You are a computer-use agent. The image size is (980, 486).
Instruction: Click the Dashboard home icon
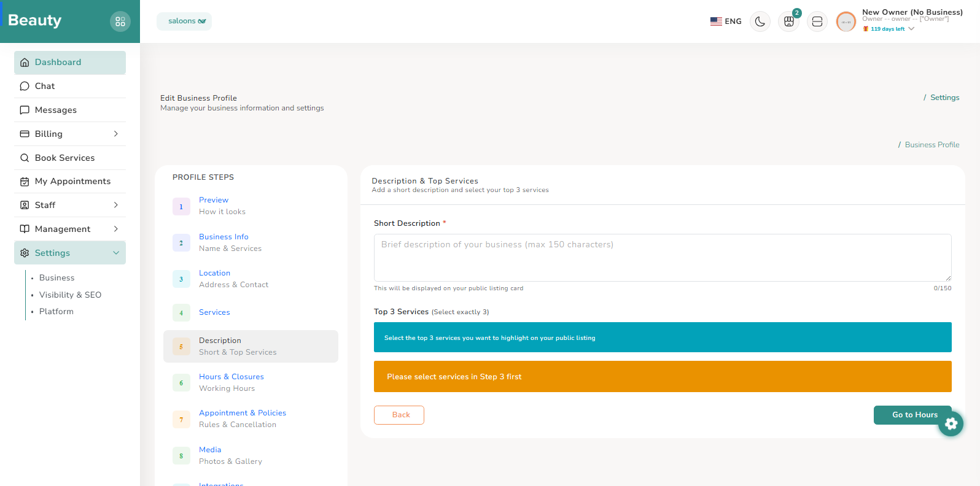pyautogui.click(x=25, y=63)
